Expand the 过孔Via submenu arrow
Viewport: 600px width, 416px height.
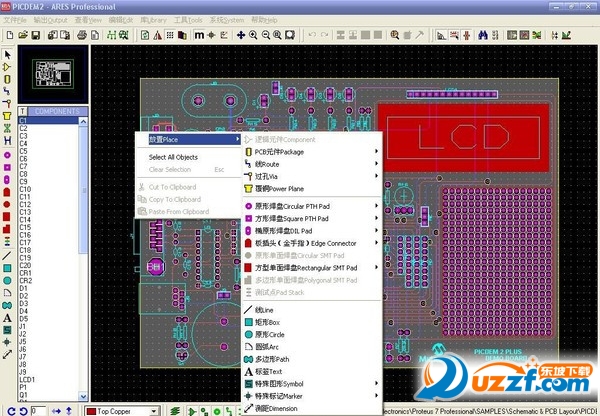[x=377, y=176]
